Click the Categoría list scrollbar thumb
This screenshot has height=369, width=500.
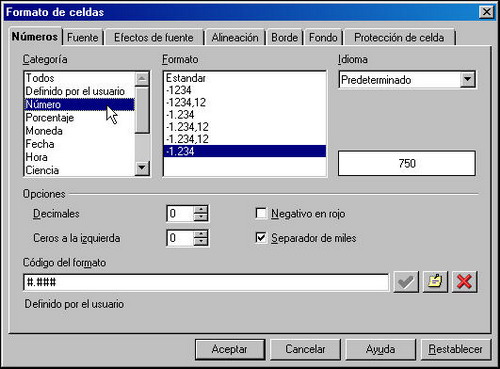pos(142,110)
